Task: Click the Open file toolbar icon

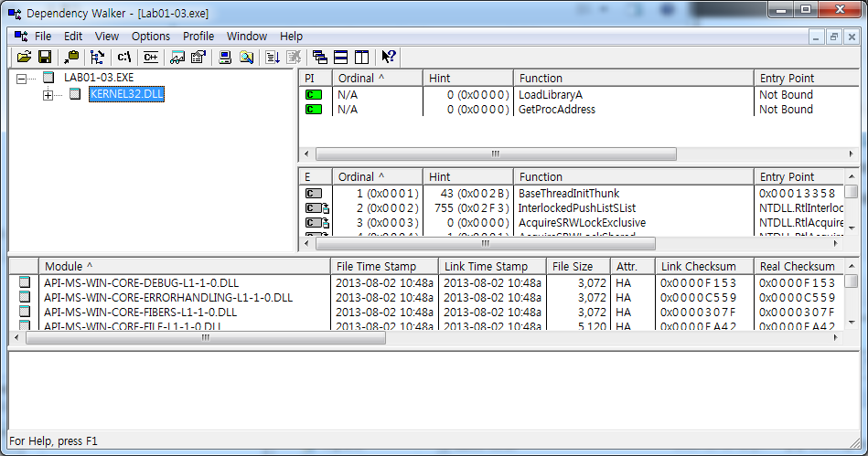Action: 24,57
